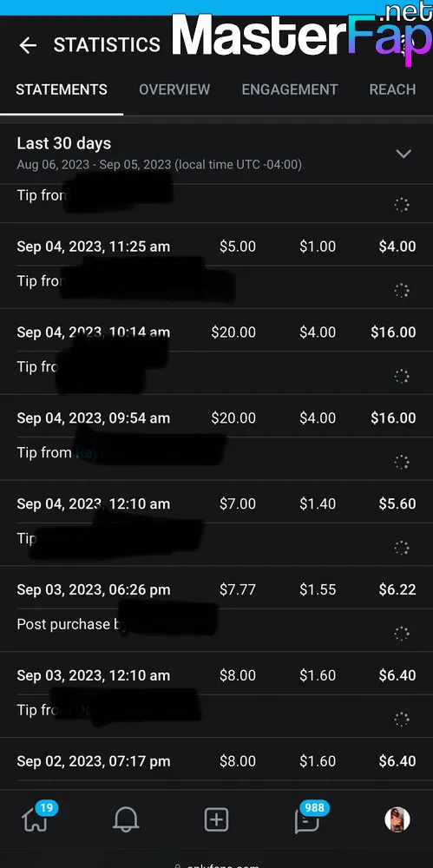Select the Sep 03, 2023, 06:26 pm transaction
The height and width of the screenshot is (868, 433).
(217, 589)
